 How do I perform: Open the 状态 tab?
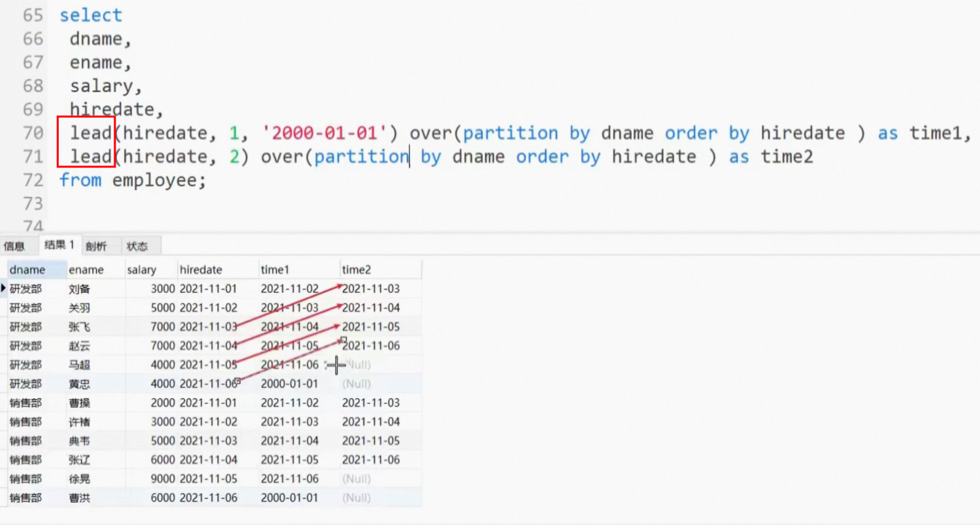137,246
